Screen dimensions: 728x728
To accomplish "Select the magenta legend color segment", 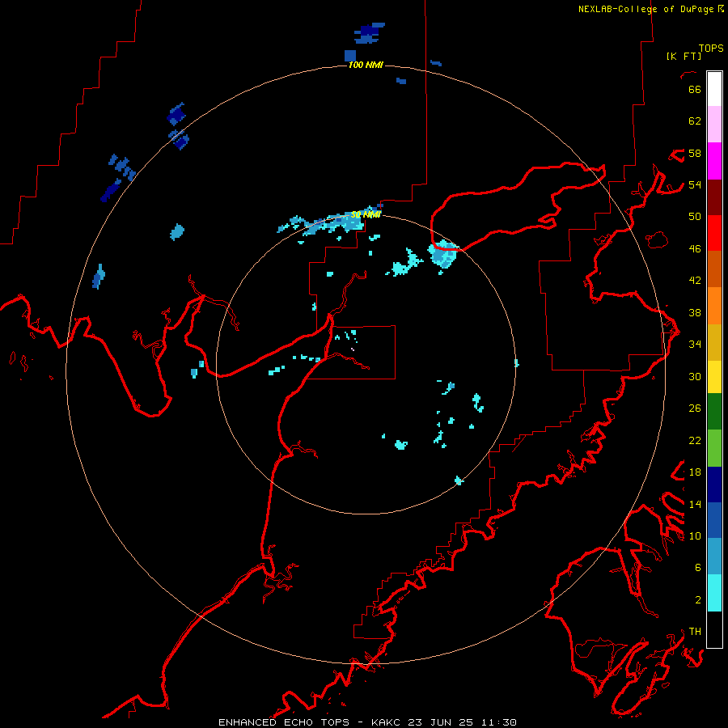I will point(714,161).
